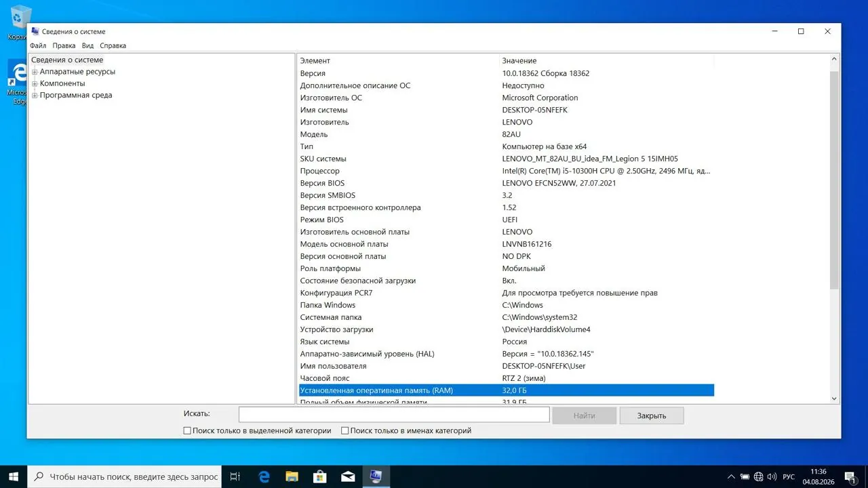Open Microsoft Store from the taskbar

coord(319,476)
